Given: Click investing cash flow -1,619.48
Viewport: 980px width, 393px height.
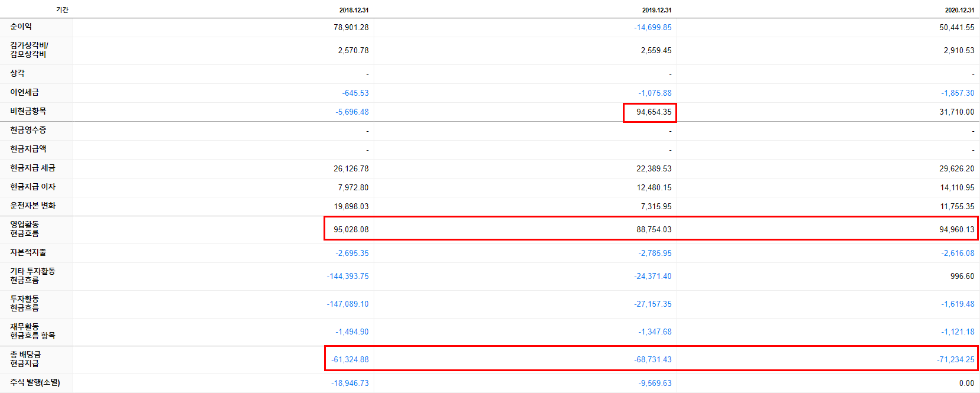Looking at the screenshot, I should tap(958, 304).
